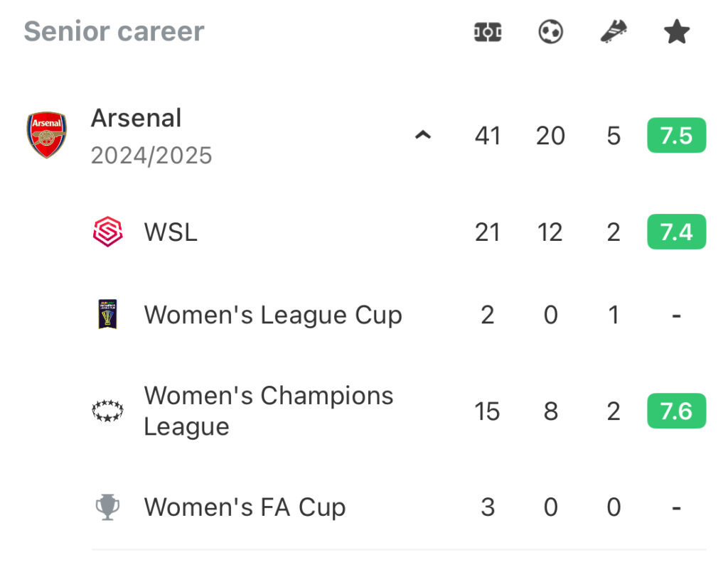Image resolution: width=728 pixels, height=567 pixels.
Task: Click the goals football icon
Action: [x=551, y=32]
